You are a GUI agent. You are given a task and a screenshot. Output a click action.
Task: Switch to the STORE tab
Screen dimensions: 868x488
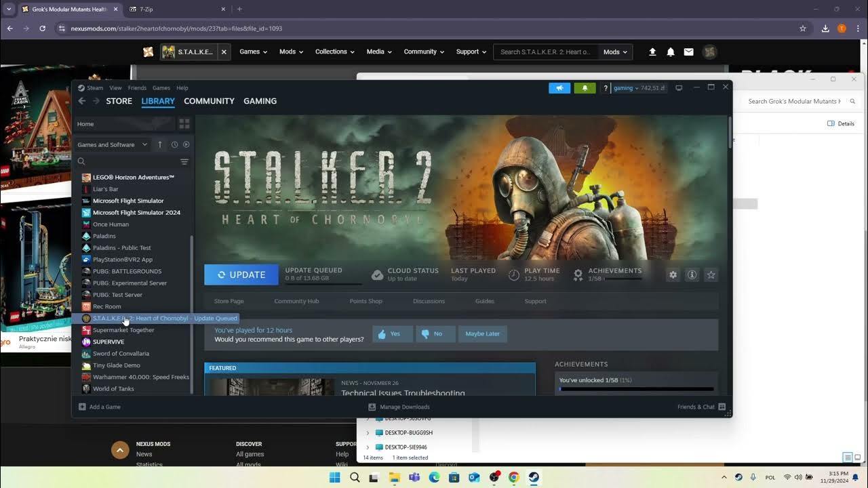[119, 101]
